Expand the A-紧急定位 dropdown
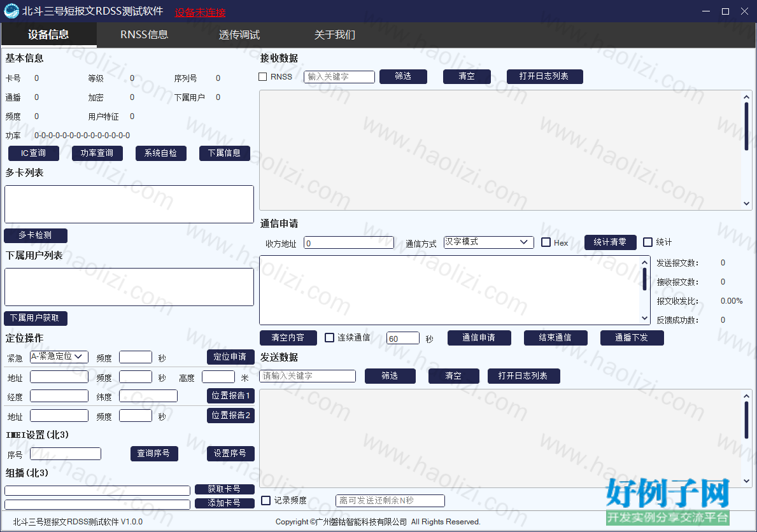757x532 pixels. click(59, 357)
